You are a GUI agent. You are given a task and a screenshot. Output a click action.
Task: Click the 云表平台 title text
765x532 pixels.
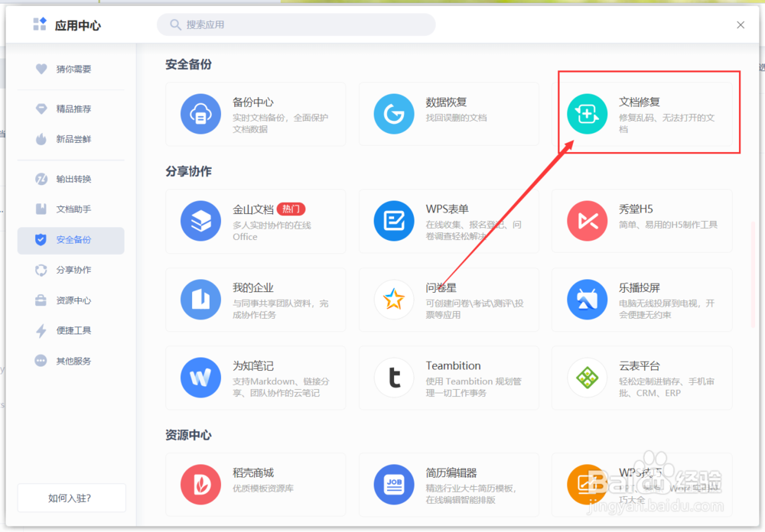point(639,365)
